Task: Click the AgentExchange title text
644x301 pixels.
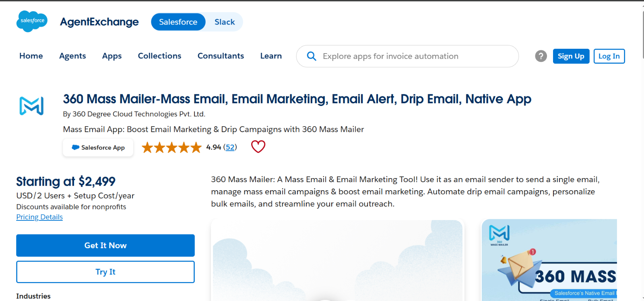Action: [99, 22]
